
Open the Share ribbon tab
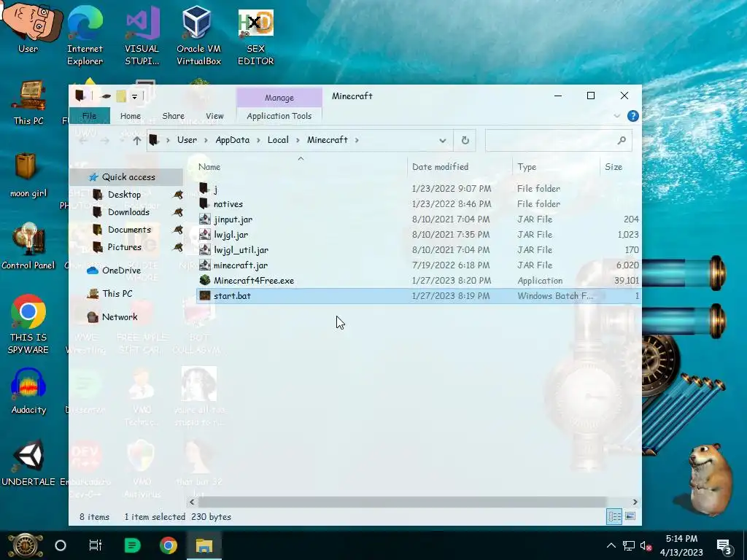tap(174, 116)
